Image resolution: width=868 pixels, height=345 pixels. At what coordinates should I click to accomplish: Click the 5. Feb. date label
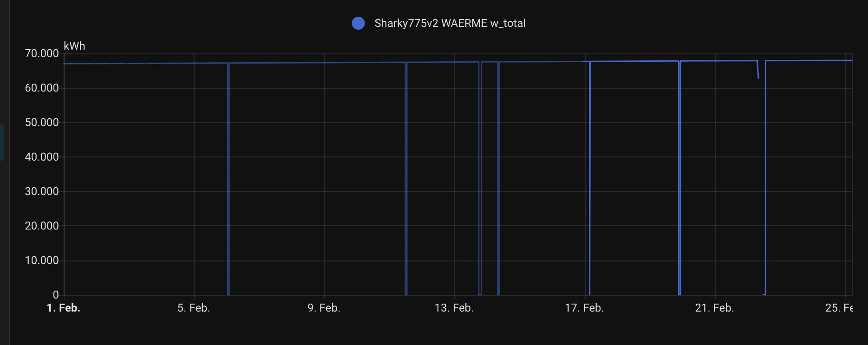[194, 308]
